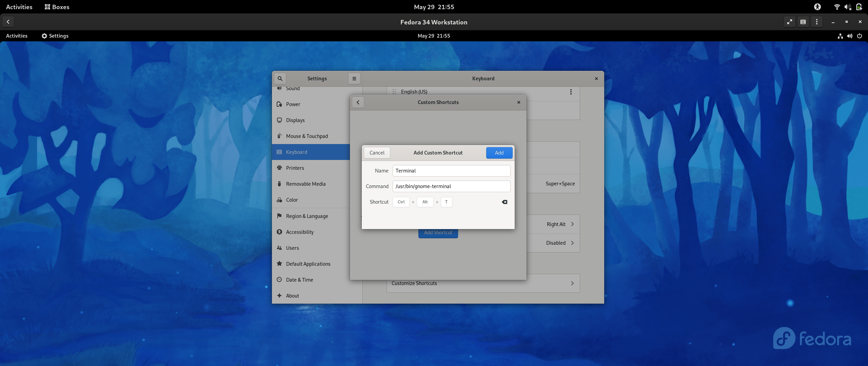Select Accessibility in Settings sidebar
This screenshot has width=868, height=366.
pos(311,232)
